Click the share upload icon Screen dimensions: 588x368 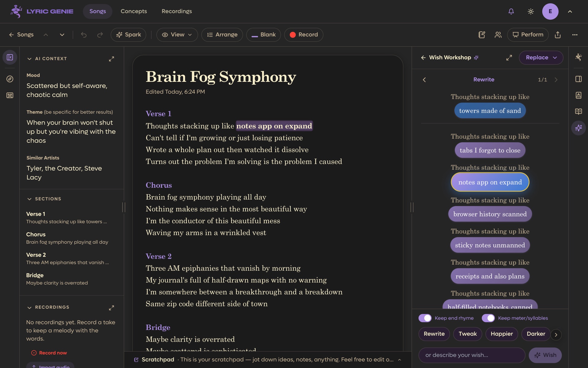coord(558,35)
